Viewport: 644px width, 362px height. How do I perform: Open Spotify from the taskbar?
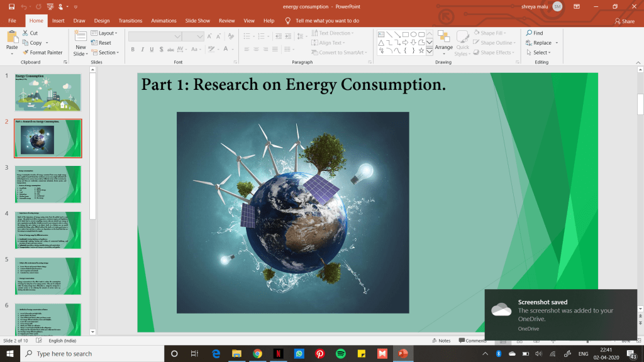click(340, 354)
